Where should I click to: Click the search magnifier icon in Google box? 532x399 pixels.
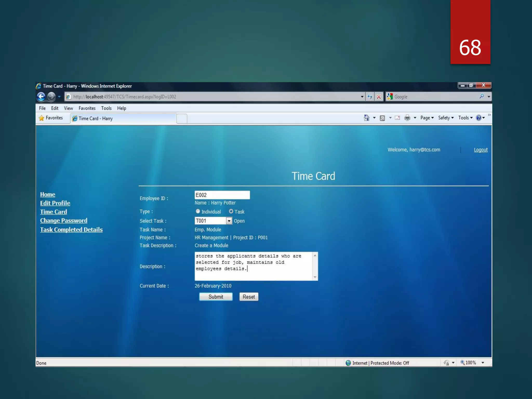point(481,96)
